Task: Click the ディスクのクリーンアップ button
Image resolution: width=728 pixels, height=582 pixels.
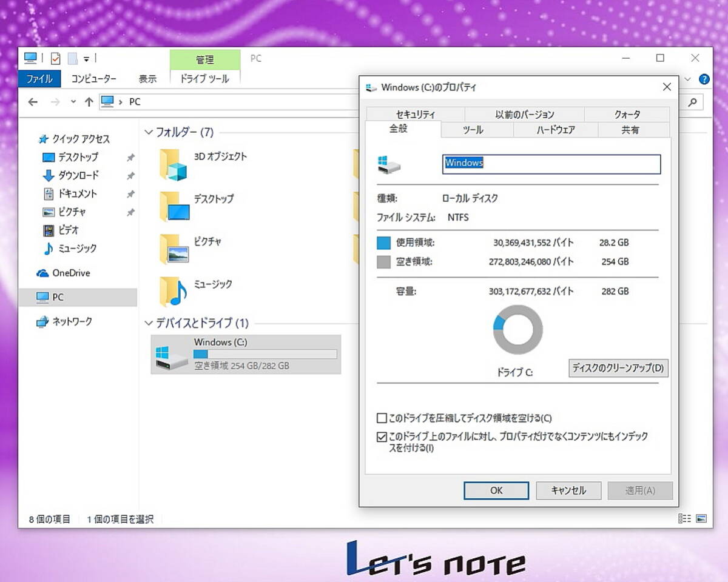Action: click(618, 368)
